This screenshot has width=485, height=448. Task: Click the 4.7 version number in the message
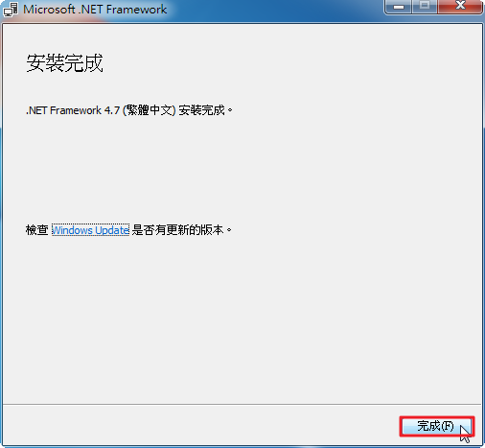point(112,110)
